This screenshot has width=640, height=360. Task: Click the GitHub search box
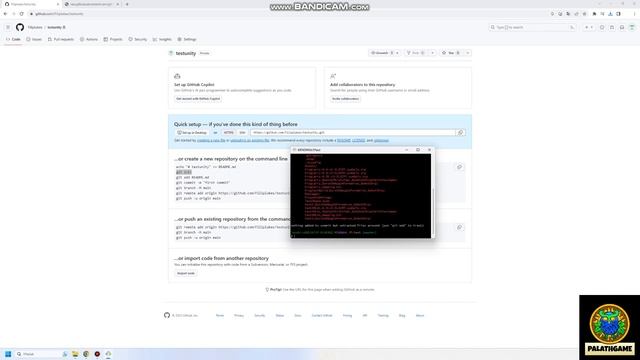[x=532, y=27]
